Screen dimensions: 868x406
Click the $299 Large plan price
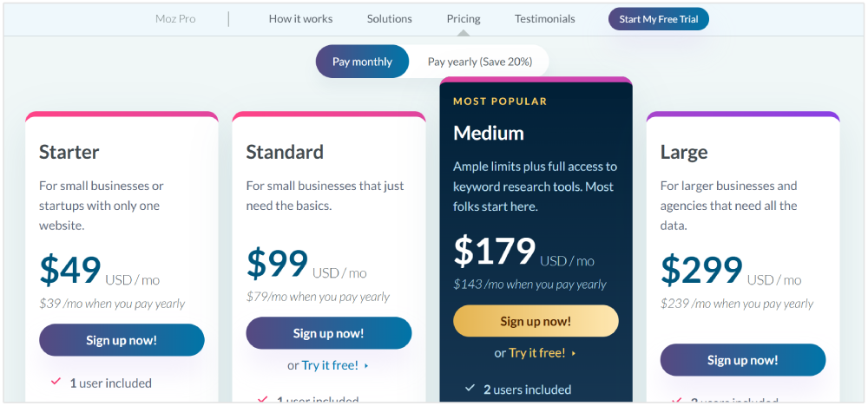tap(701, 270)
